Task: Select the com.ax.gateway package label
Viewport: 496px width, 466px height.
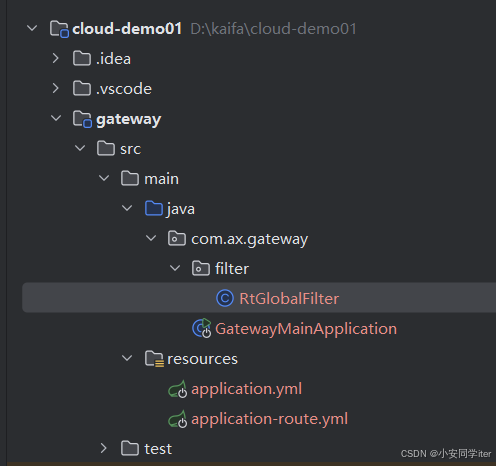Action: pyautogui.click(x=250, y=239)
